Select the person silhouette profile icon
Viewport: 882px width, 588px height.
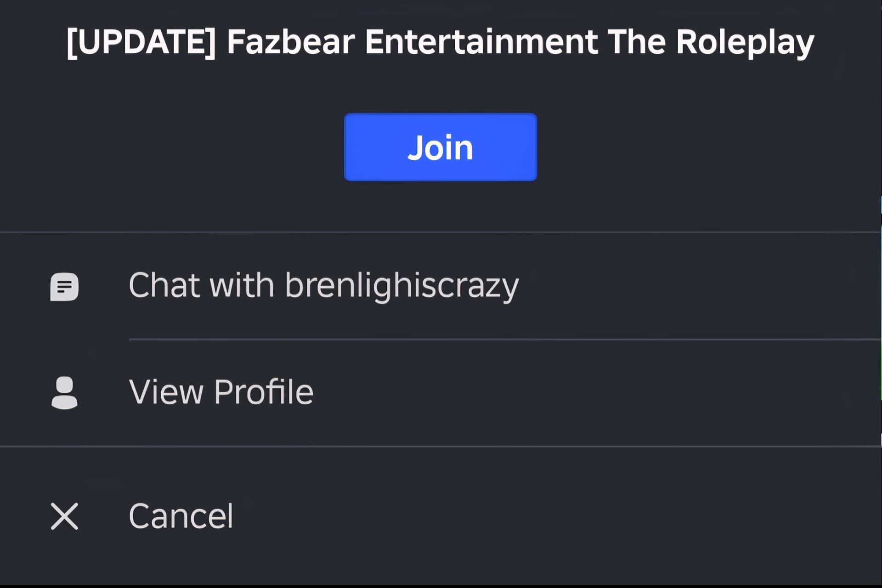tap(64, 393)
